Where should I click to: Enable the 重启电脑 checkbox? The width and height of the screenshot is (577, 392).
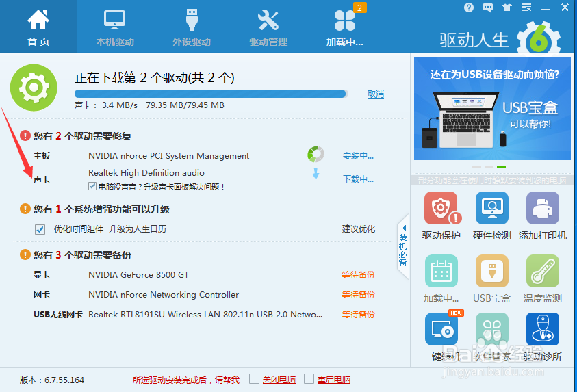309,379
